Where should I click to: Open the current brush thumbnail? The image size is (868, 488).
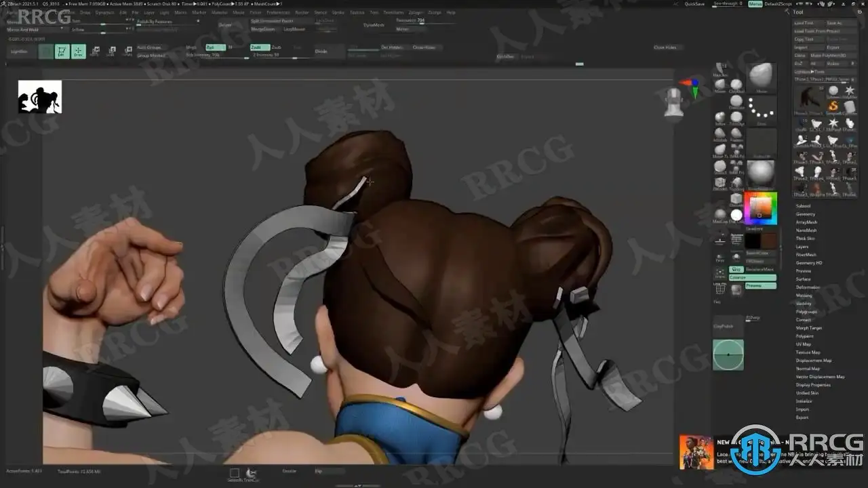click(762, 77)
